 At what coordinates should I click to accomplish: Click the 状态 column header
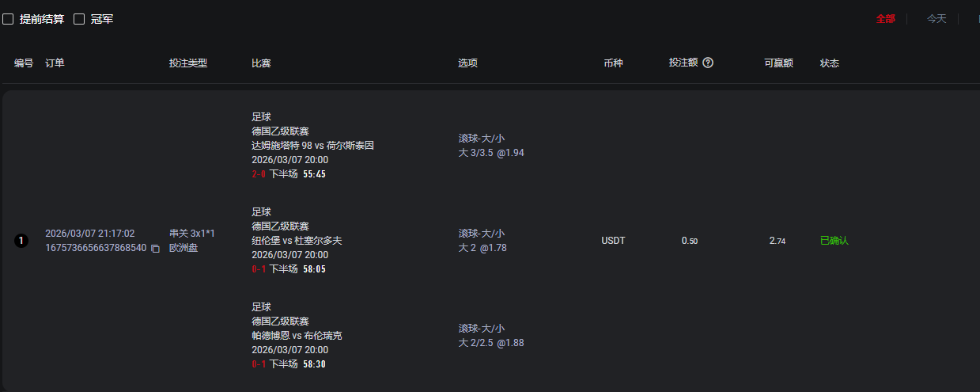click(830, 63)
